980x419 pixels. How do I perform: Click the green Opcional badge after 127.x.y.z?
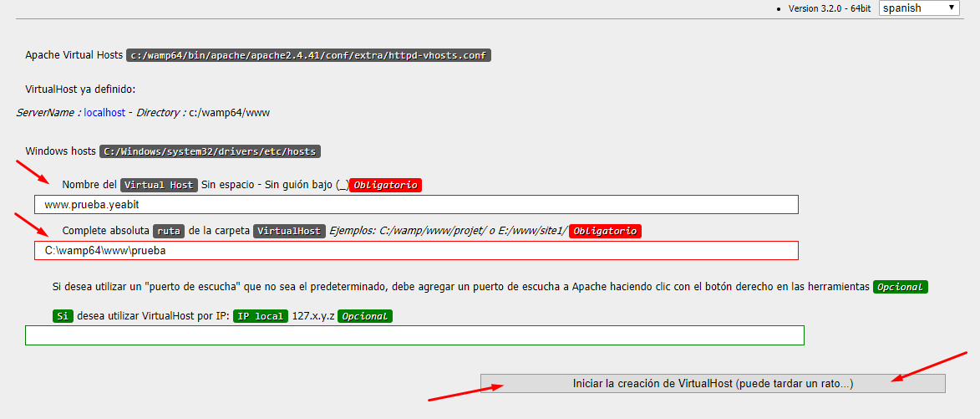tap(365, 316)
